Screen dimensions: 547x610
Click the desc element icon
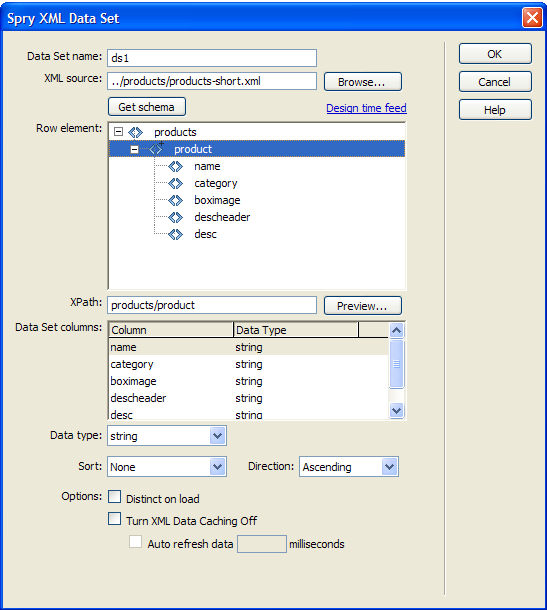[175, 234]
